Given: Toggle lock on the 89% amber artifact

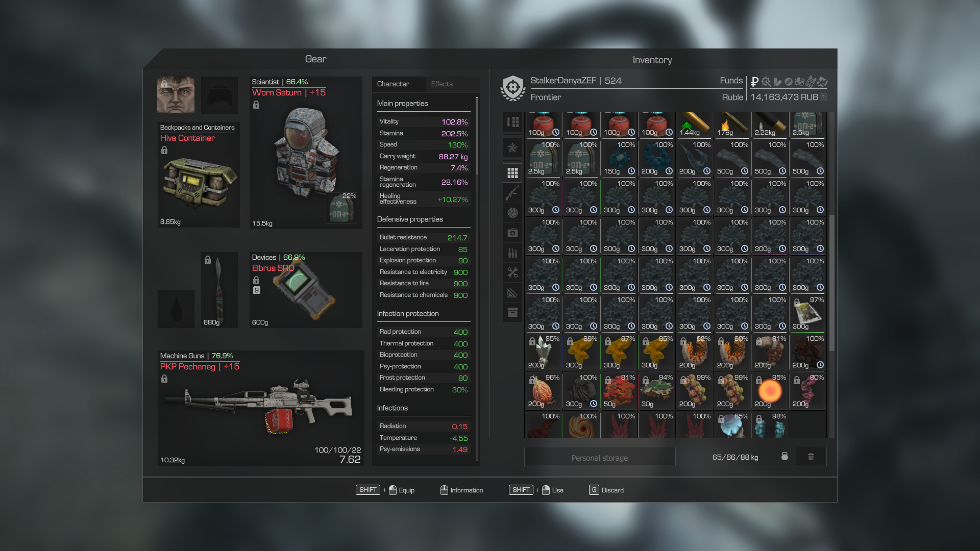Looking at the screenshot, I should click(x=570, y=341).
